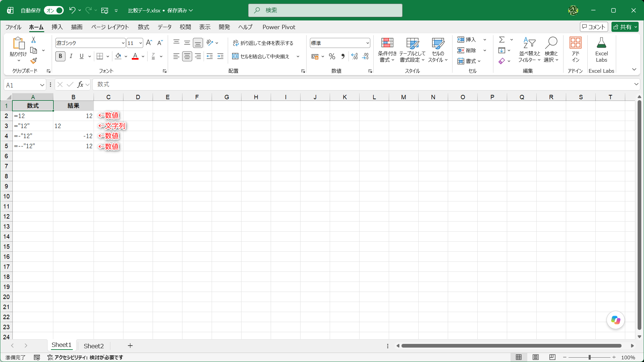Click the コメント button
The image size is (644, 362).
(x=594, y=27)
